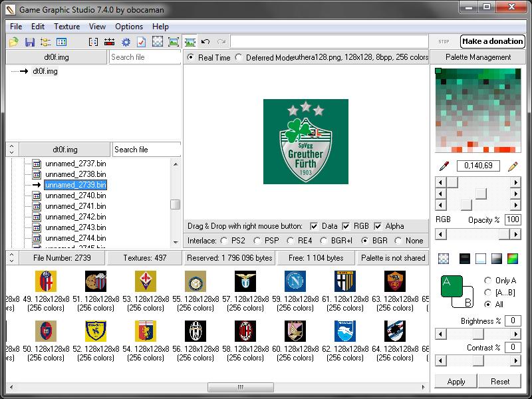The image size is (532, 399).
Task: Toggle the checkerboard transparency toolbar icon
Action: point(158,42)
